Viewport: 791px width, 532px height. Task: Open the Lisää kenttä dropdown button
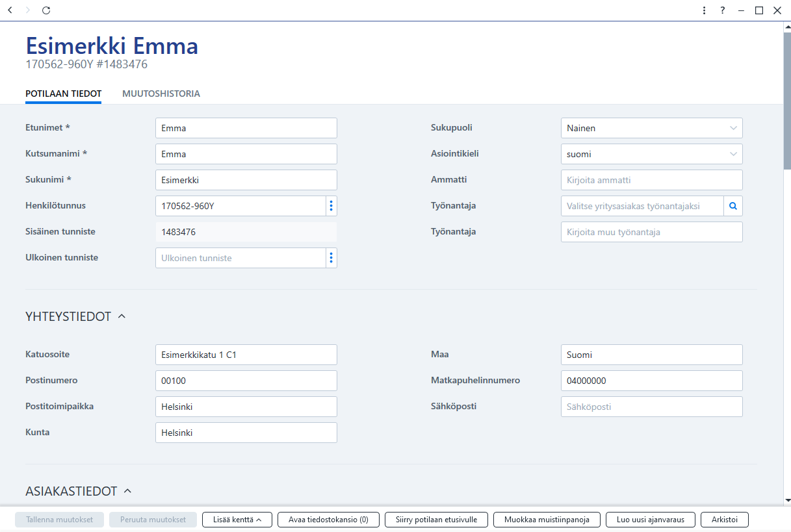click(x=237, y=520)
